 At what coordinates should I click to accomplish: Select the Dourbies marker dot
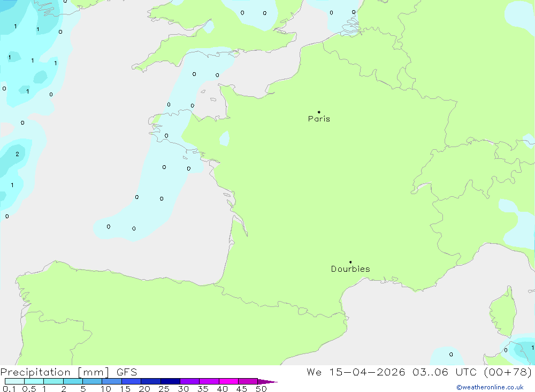pyautogui.click(x=350, y=262)
